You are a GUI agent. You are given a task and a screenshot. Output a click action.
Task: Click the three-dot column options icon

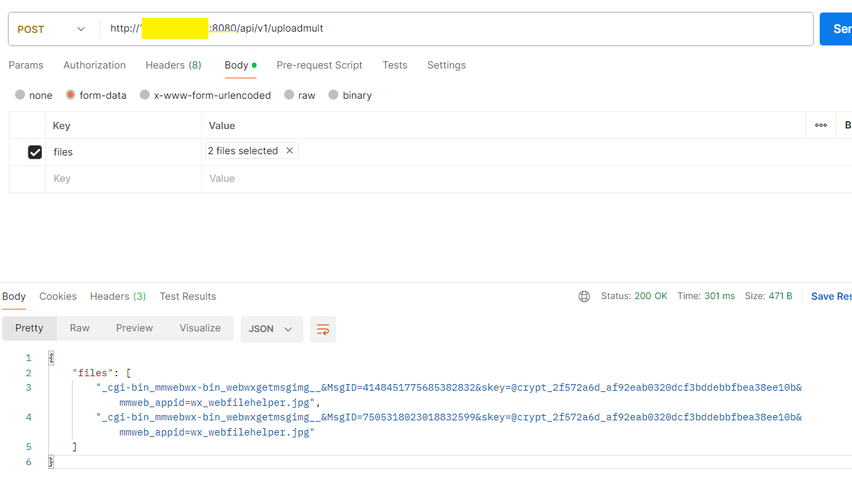click(821, 125)
